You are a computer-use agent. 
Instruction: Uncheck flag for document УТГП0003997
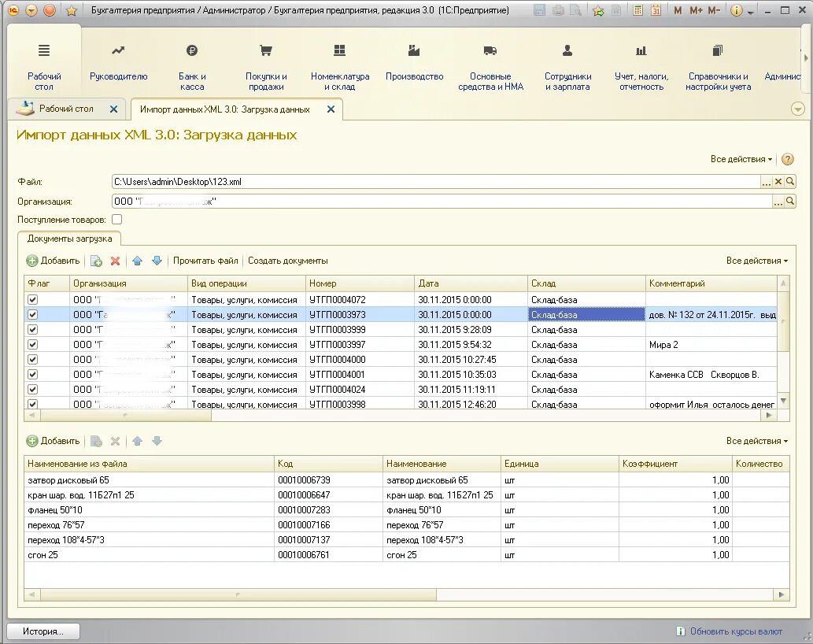[33, 344]
